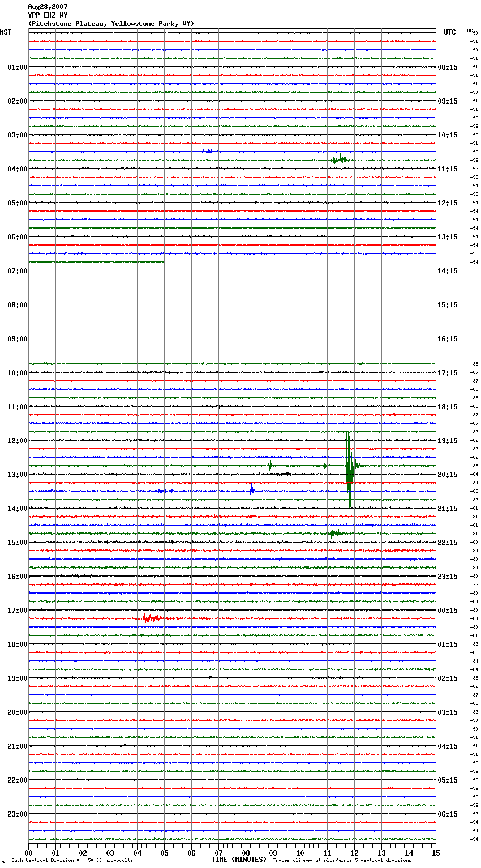Click the Each Vertical Division 50.00 microvolts note

(x=72, y=861)
